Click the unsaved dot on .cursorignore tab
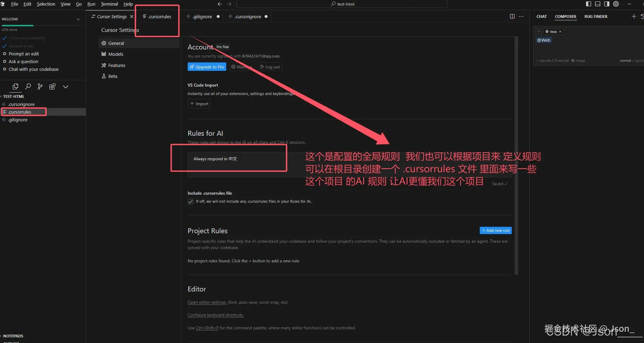This screenshot has height=343, width=644. 266,16
